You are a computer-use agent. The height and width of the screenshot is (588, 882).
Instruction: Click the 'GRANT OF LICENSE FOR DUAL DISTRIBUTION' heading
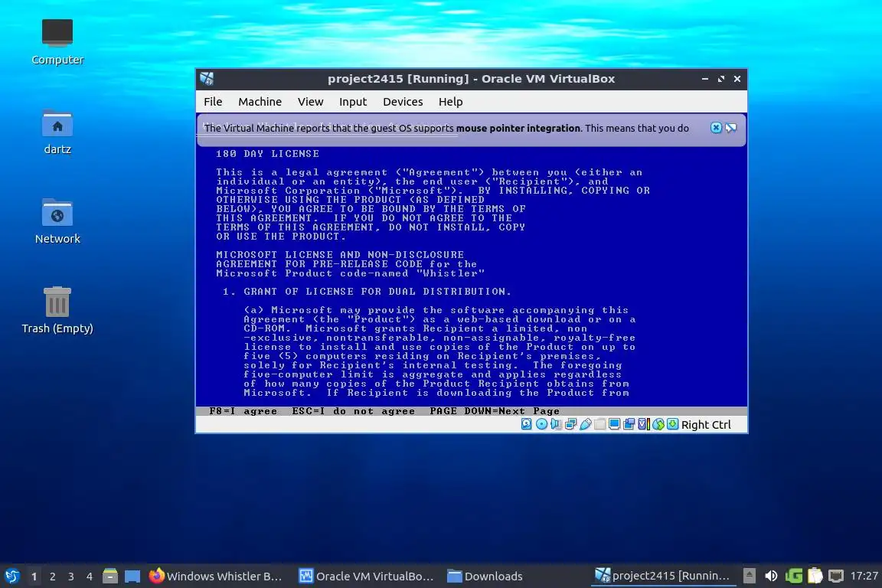tap(377, 292)
